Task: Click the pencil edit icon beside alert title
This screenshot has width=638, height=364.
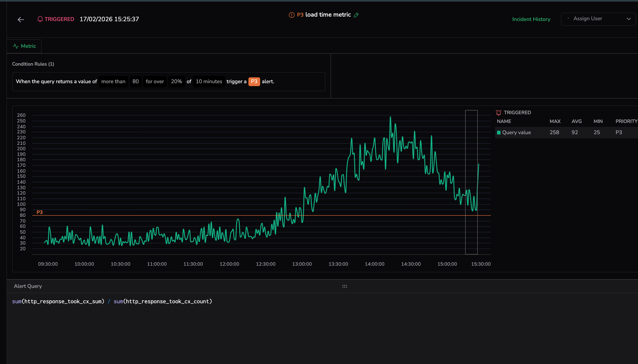Action: point(356,15)
